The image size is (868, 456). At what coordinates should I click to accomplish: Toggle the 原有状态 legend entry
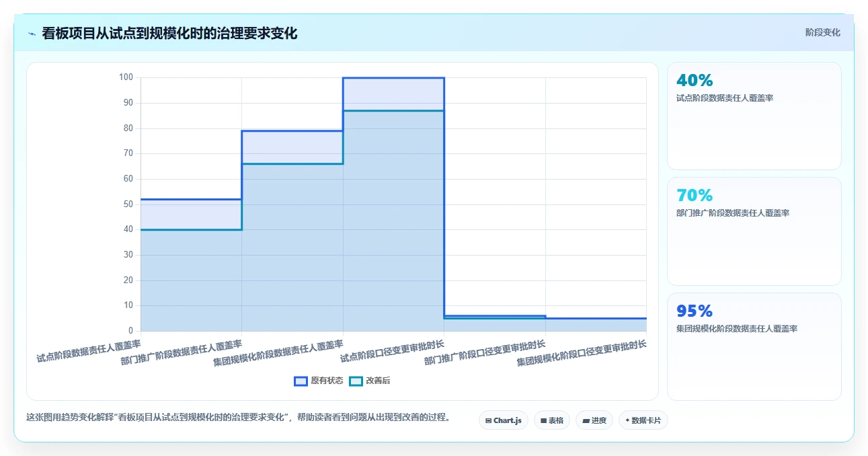click(x=319, y=381)
